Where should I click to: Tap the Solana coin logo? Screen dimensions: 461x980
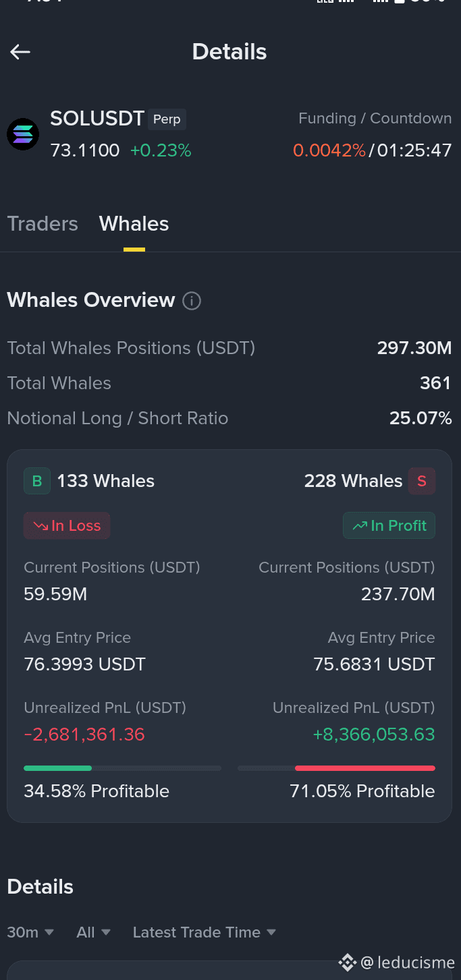[x=23, y=134]
